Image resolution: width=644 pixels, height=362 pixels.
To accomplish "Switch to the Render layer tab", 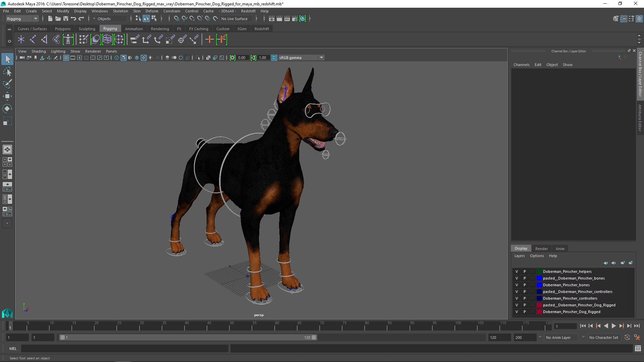I will tap(541, 249).
